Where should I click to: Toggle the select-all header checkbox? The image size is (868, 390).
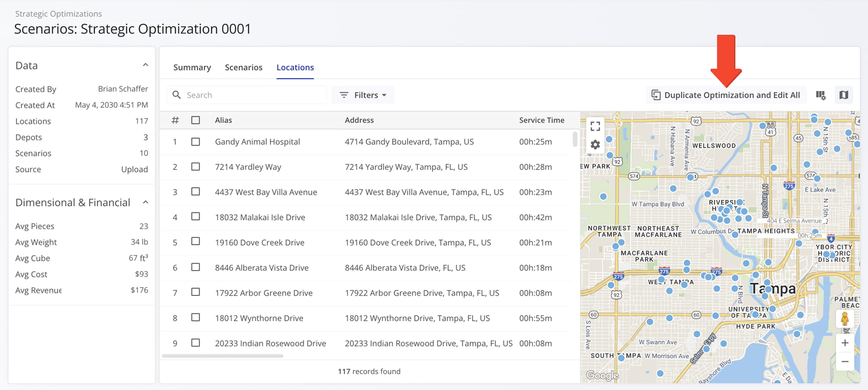click(x=195, y=120)
